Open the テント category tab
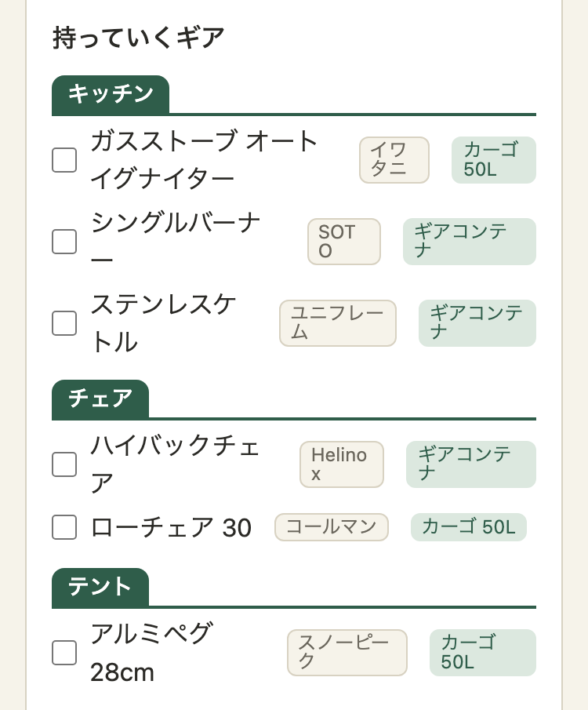Screen dimensions: 588x710 tap(100, 588)
